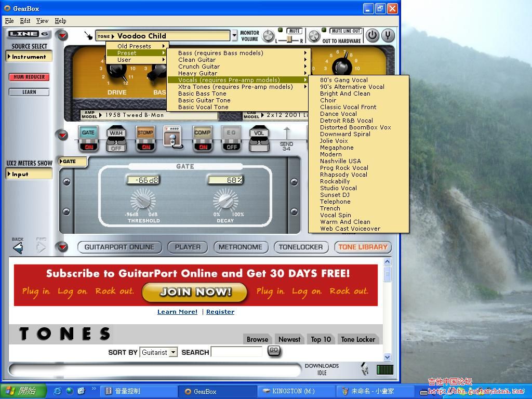Open the Sort By Guitarist dropdown
Viewport: 532px width, 399px height.
(x=159, y=353)
